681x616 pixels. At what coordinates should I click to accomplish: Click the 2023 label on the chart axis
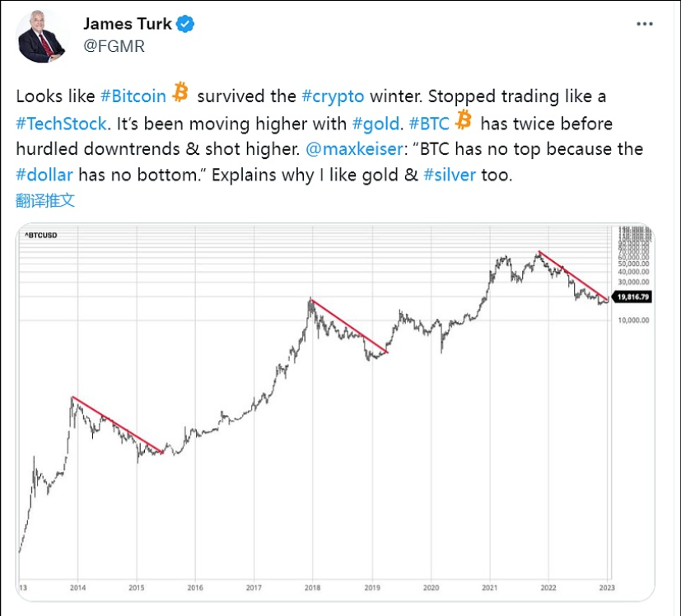607,587
